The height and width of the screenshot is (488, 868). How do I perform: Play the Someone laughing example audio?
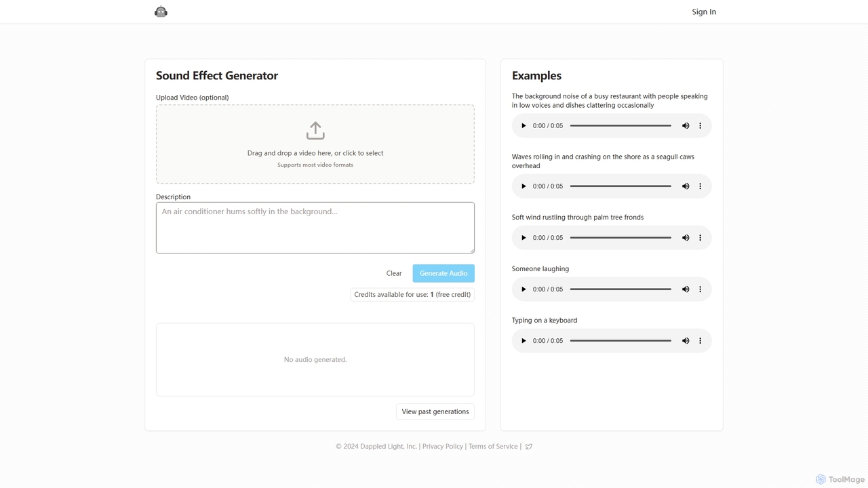(x=524, y=289)
